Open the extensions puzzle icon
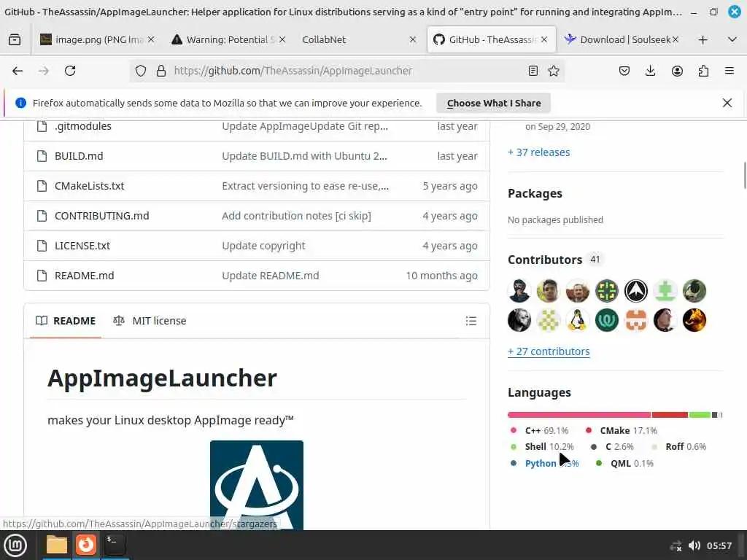 pos(703,71)
